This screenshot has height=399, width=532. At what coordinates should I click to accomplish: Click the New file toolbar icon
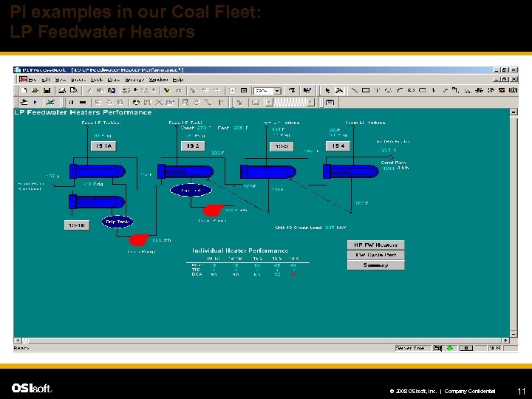[x=24, y=91]
